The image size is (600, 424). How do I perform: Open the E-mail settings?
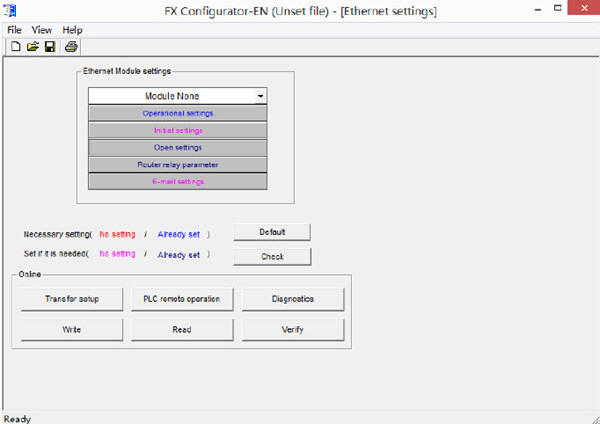(x=177, y=181)
